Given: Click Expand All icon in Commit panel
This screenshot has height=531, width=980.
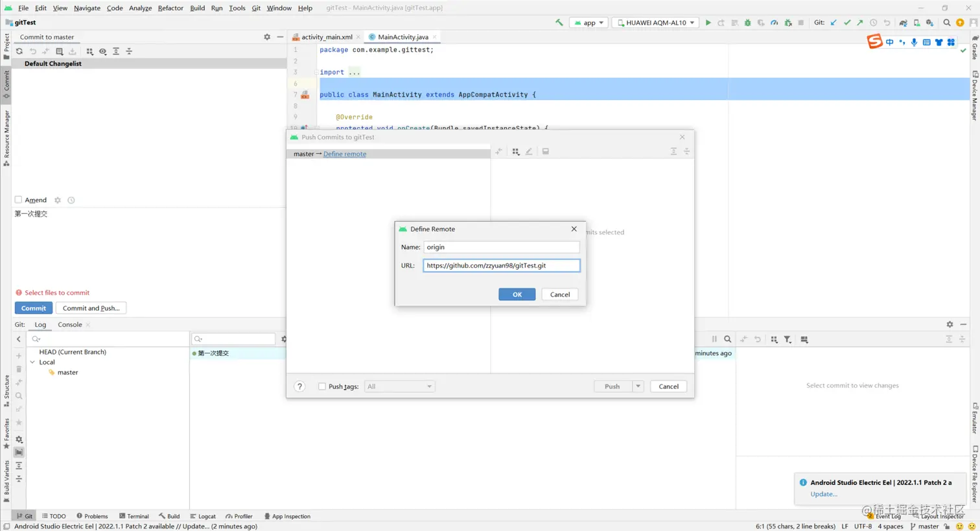Looking at the screenshot, I should [116, 51].
